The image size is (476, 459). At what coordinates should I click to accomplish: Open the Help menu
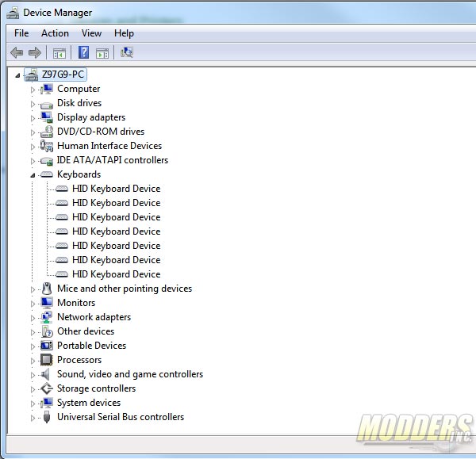tap(124, 33)
